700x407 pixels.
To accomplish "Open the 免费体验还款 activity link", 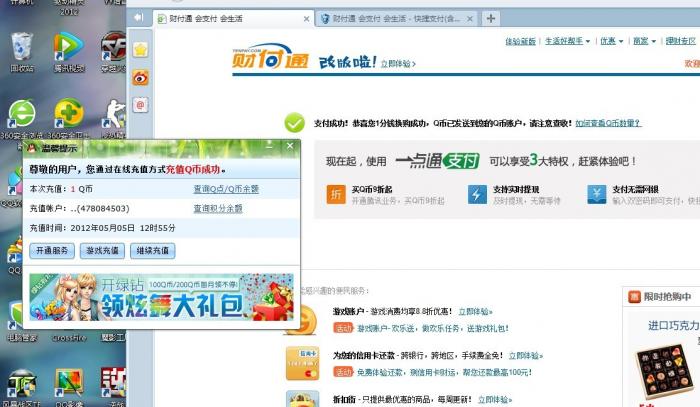I will (x=445, y=372).
